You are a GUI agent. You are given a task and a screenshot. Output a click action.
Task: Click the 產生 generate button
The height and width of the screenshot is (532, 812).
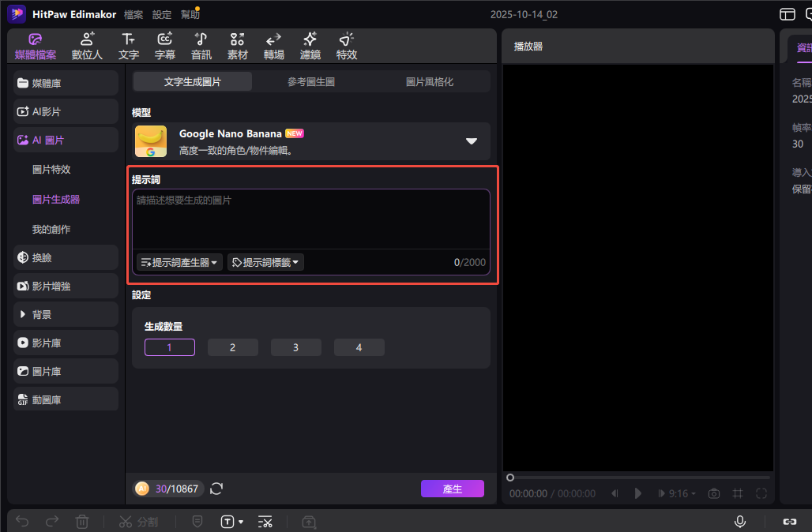click(452, 489)
